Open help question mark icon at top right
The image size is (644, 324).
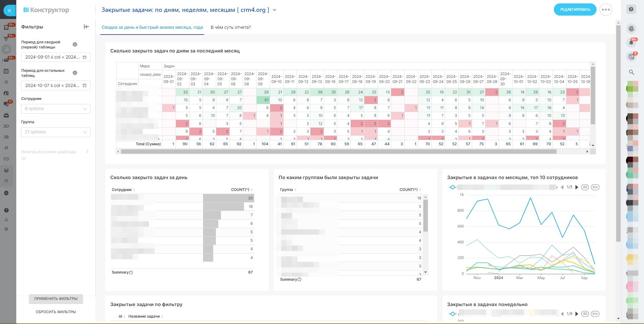[631, 9]
